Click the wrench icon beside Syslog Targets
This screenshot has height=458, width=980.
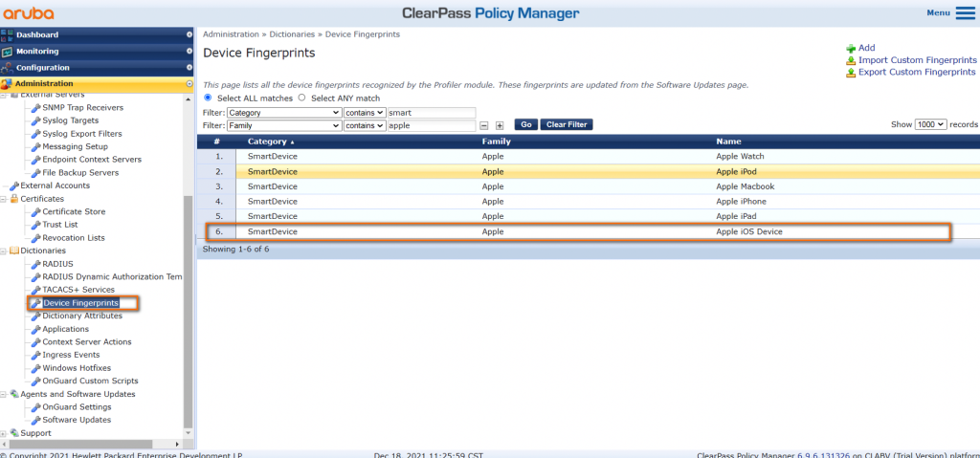pos(36,120)
